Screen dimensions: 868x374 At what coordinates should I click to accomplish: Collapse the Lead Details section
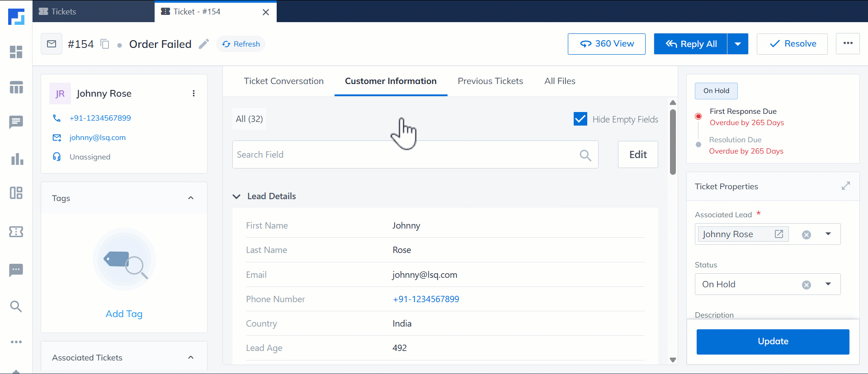click(x=236, y=196)
